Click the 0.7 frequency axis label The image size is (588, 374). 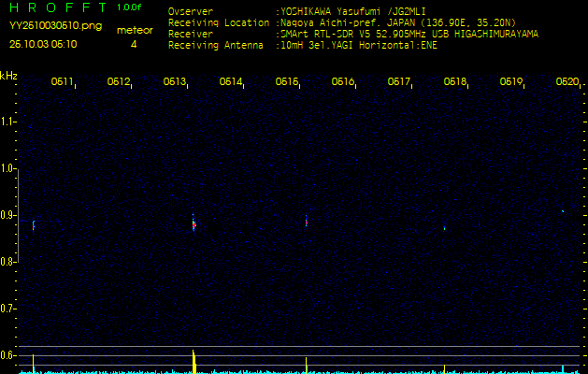click(8, 308)
